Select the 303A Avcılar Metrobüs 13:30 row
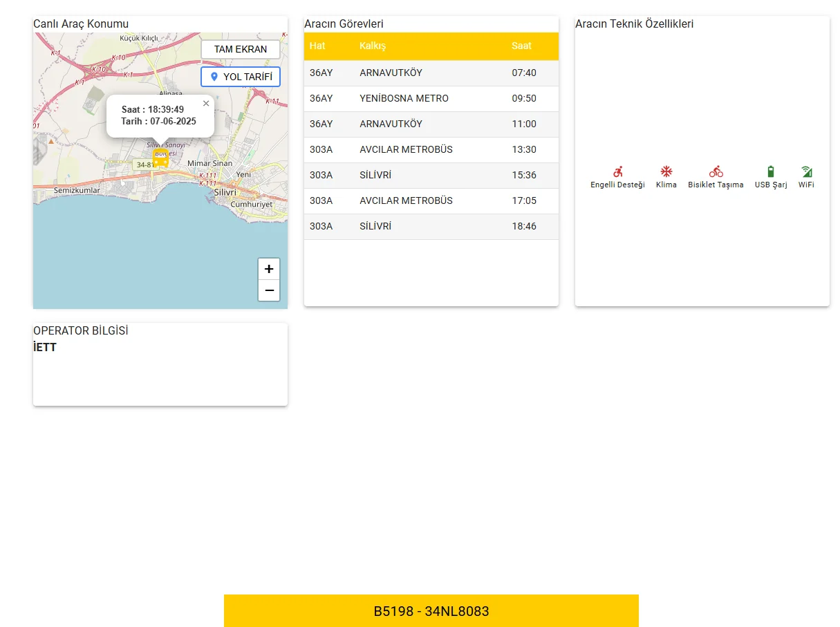The width and height of the screenshot is (840, 627). tap(431, 150)
